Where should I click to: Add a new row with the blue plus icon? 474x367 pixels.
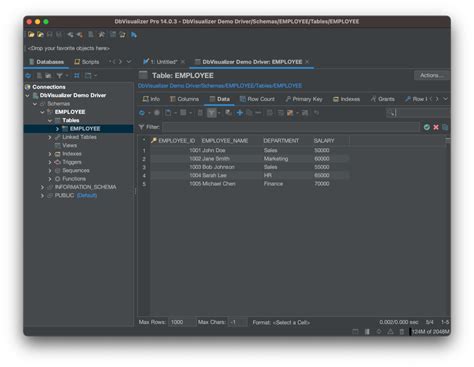tap(239, 113)
